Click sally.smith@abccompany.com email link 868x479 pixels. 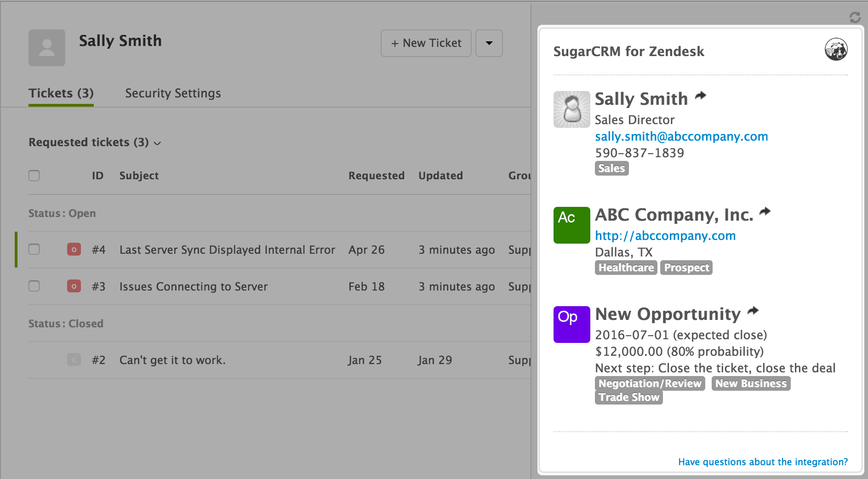coord(681,137)
